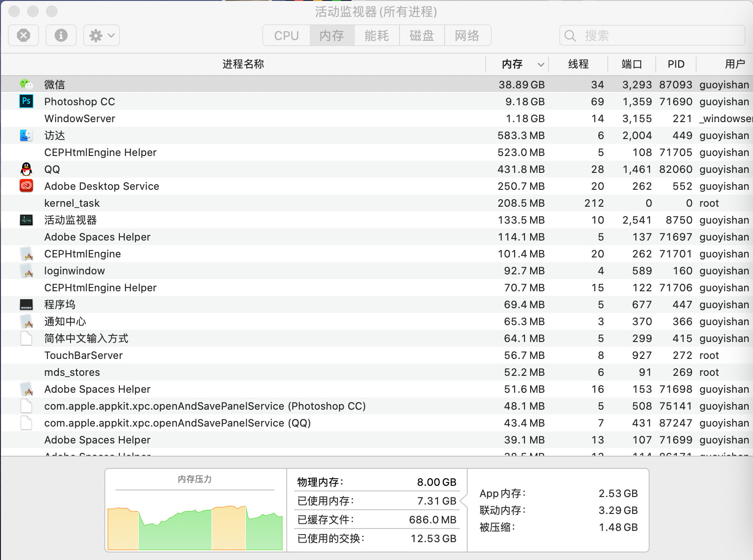Image resolution: width=753 pixels, height=560 pixels.
Task: Click 活动监视器 thread count 10
Action: click(x=597, y=220)
